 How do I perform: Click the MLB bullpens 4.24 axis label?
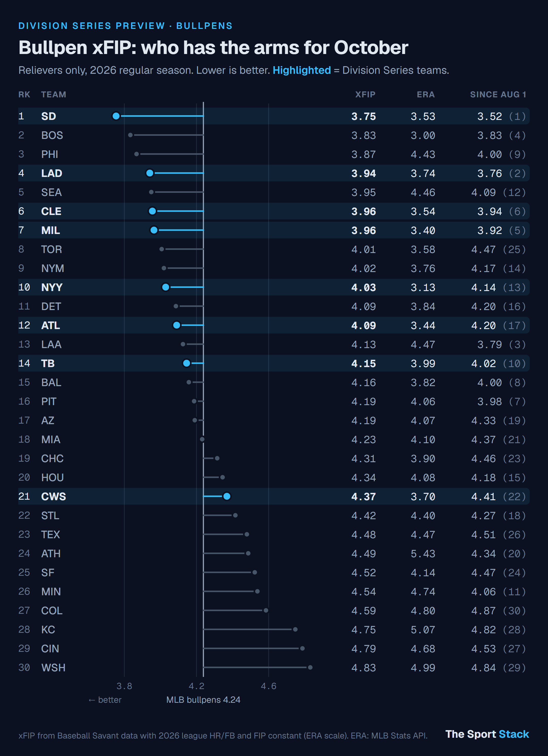(x=203, y=700)
